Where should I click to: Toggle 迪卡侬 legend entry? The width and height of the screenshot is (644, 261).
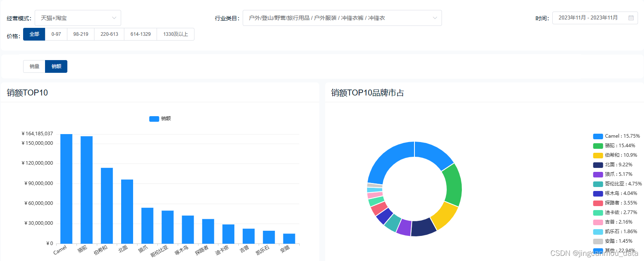[x=615, y=212]
